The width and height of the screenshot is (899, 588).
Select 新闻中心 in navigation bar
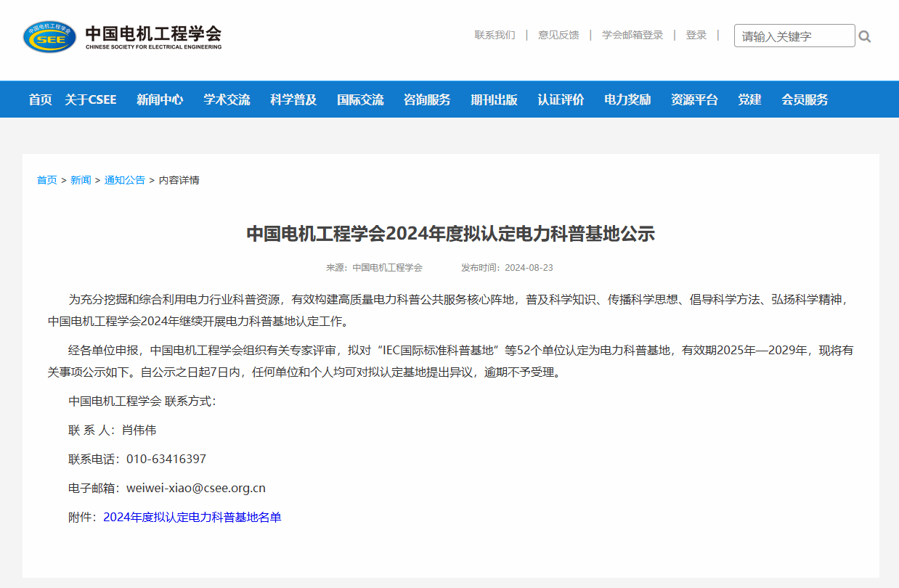pyautogui.click(x=160, y=99)
